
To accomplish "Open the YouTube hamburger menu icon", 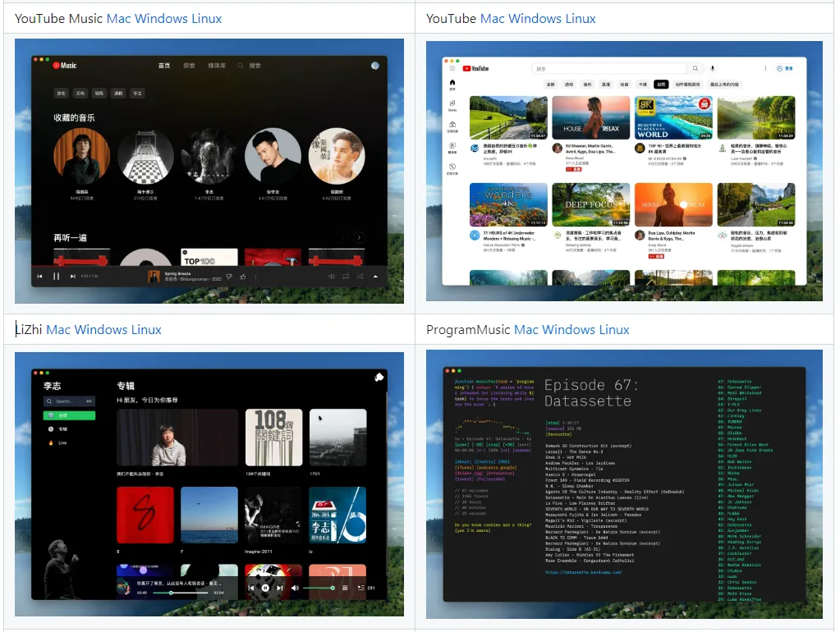I will 452,69.
